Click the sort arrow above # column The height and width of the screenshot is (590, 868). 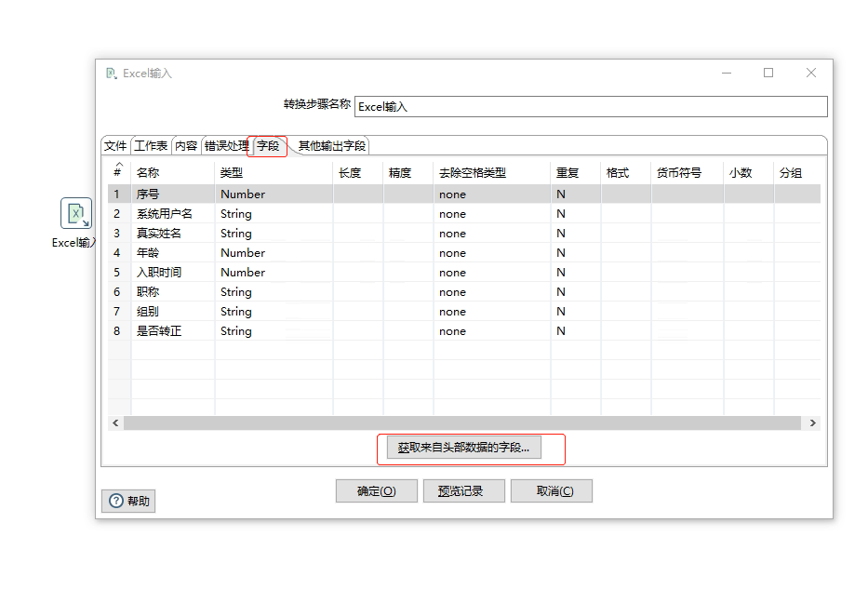click(x=118, y=165)
